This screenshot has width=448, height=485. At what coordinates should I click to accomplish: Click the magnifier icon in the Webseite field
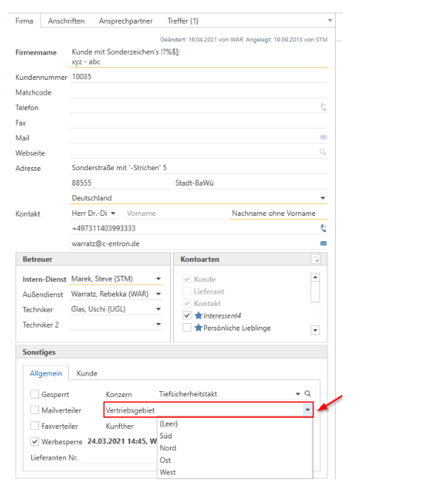323,153
